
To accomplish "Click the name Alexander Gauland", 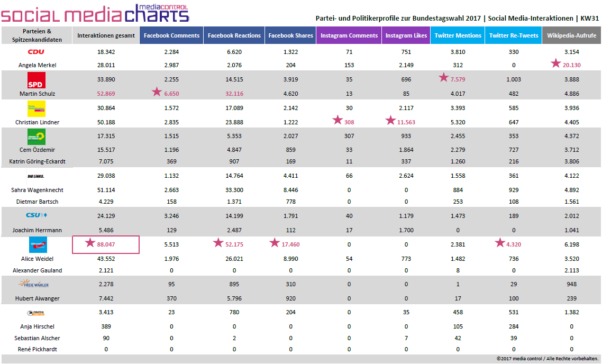I will [37, 270].
